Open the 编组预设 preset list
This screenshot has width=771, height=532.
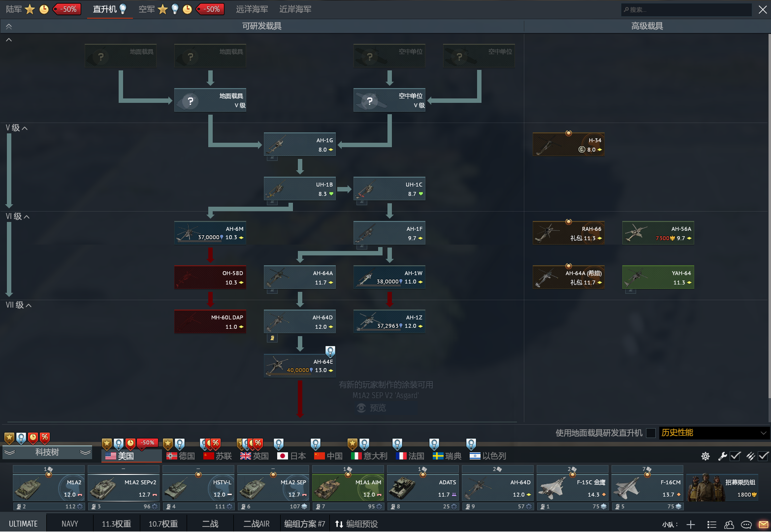pos(356,524)
